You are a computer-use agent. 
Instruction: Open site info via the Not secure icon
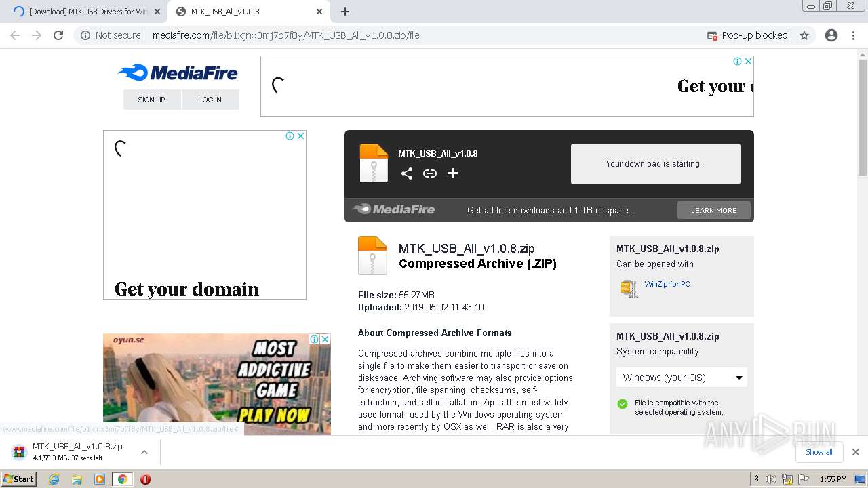click(x=85, y=35)
